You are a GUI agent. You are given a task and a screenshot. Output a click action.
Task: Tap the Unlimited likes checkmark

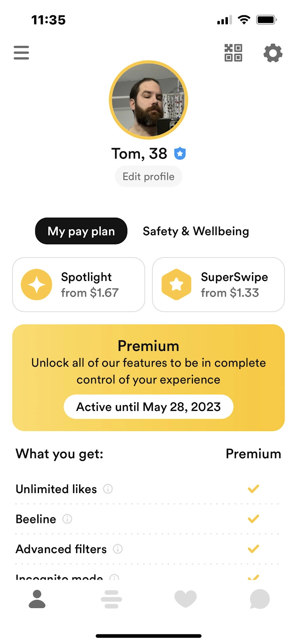(x=253, y=489)
